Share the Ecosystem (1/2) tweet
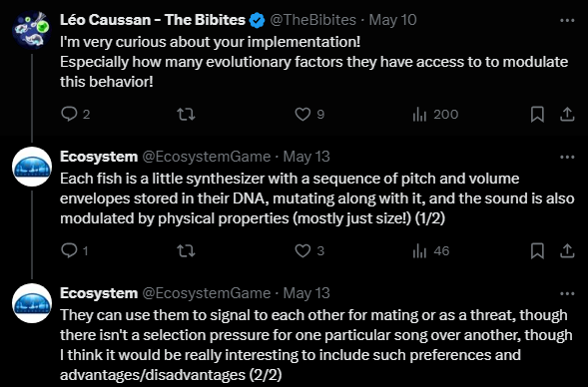Screen dimensions: 588x387 click(567, 251)
